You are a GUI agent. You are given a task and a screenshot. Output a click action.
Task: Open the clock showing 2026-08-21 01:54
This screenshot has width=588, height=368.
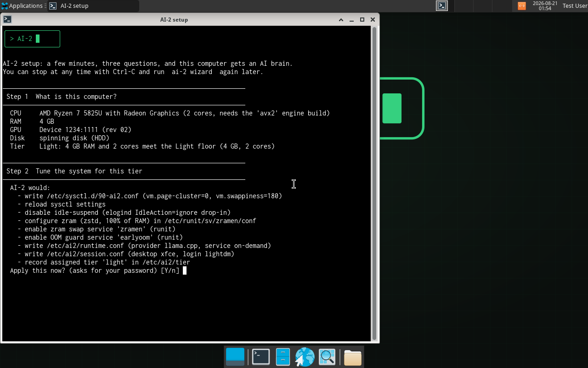point(545,6)
